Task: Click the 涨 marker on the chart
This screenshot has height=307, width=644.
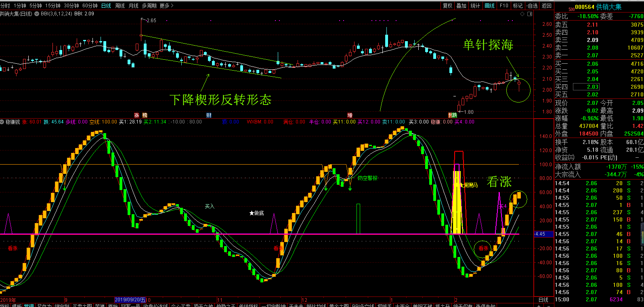Action: click(x=136, y=115)
